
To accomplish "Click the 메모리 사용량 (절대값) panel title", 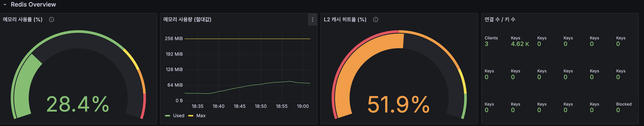I will (187, 19).
